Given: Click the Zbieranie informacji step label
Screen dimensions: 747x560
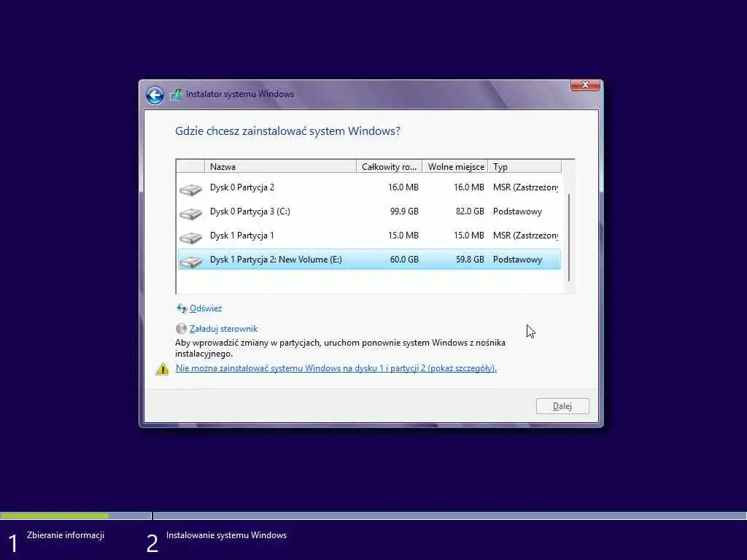Looking at the screenshot, I should click(66, 535).
